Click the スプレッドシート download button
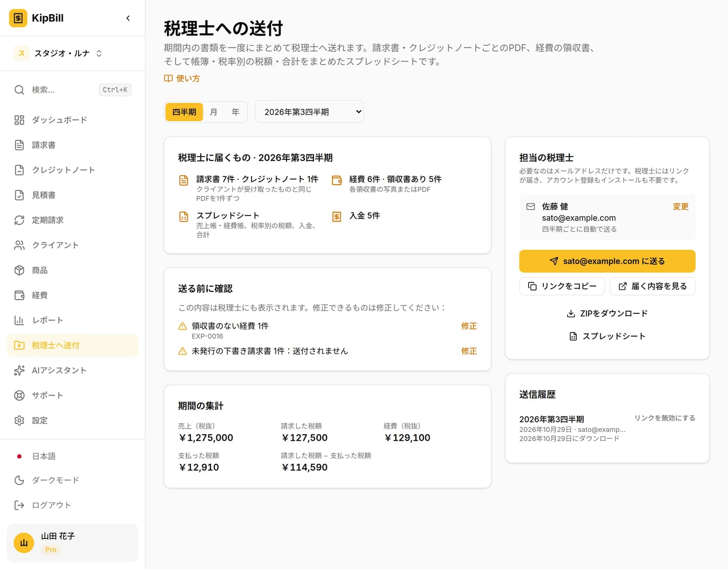The height and width of the screenshot is (569, 728). pos(607,336)
